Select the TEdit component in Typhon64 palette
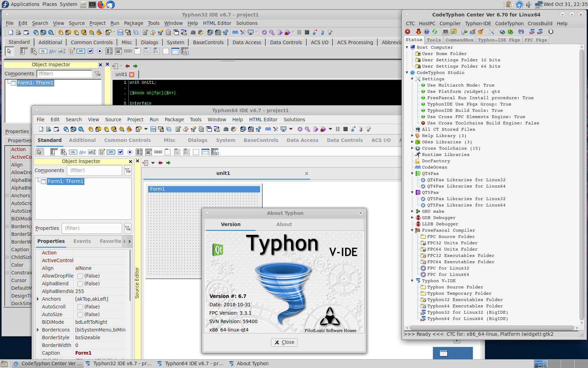This screenshot has height=368, width=588. pos(92,152)
